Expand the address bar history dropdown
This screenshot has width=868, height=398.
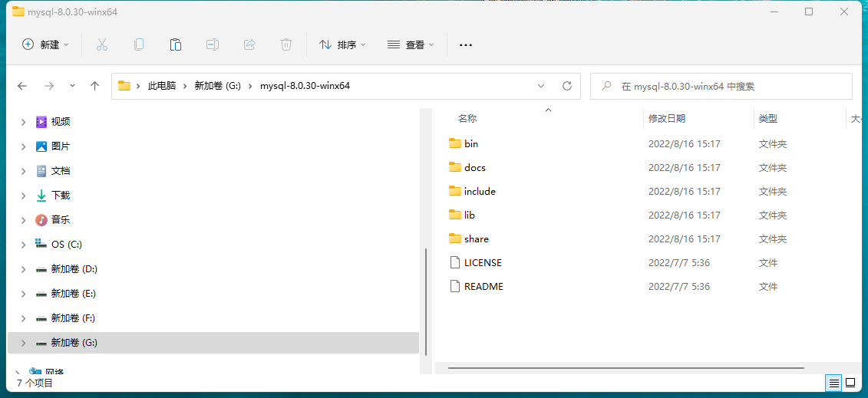point(541,86)
